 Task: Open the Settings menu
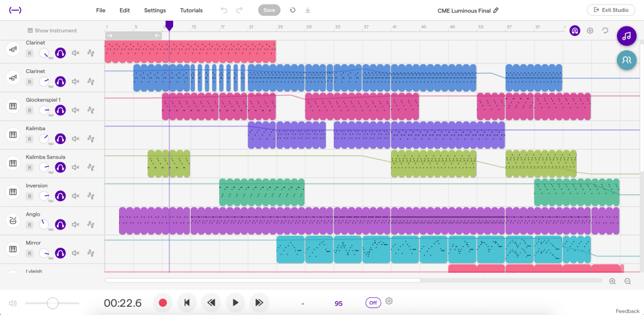[155, 11]
